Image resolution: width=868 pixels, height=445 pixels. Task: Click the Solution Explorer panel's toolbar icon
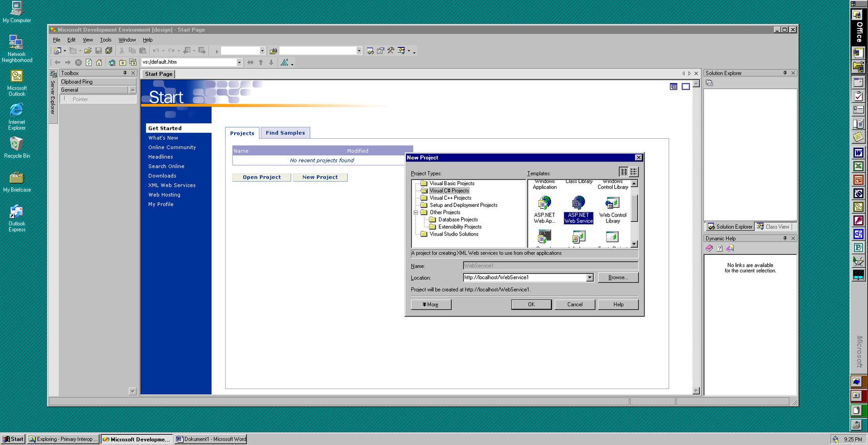coord(710,83)
